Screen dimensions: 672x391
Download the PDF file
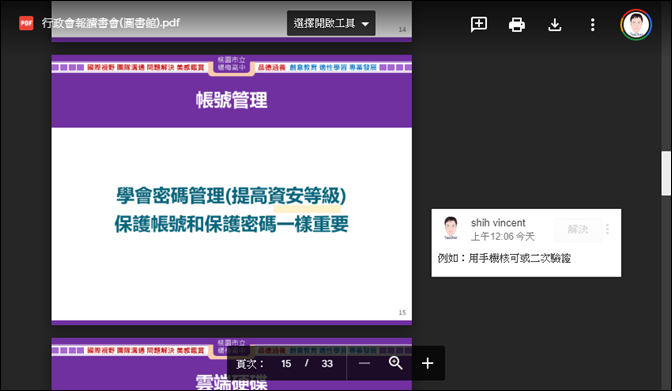click(x=555, y=24)
